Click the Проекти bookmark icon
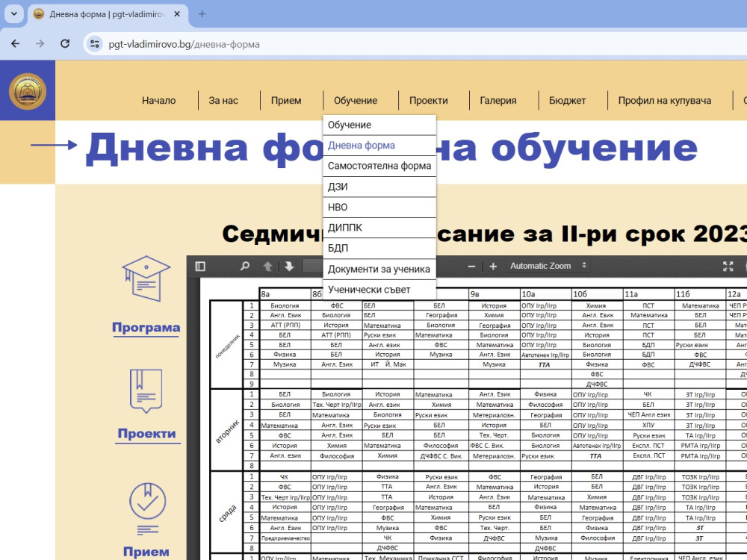Screen dimensions: 747x560 tap(146, 391)
